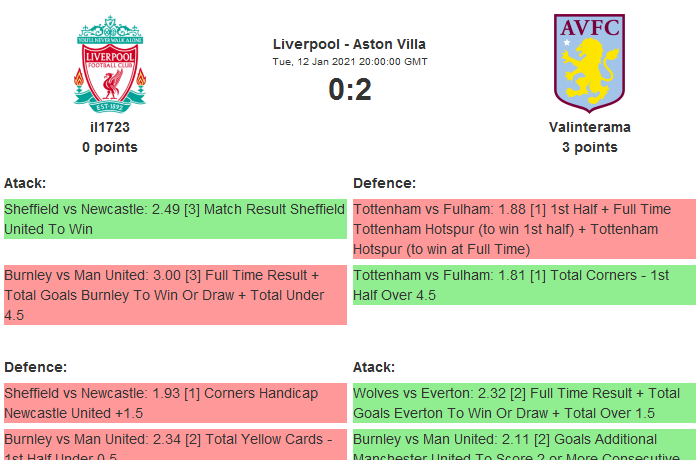The image size is (700, 460).
Task: Click the 0:2 match score
Action: [349, 90]
